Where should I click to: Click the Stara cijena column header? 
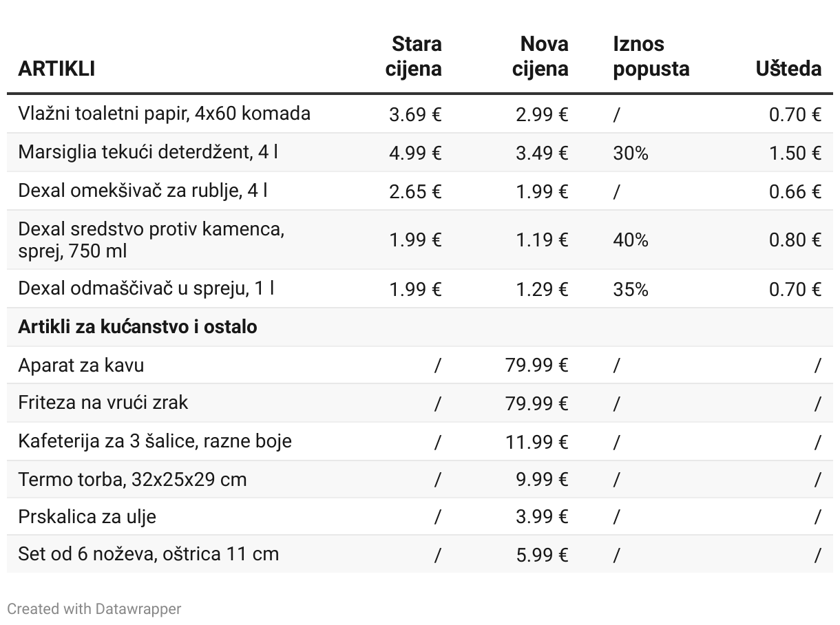click(x=413, y=56)
